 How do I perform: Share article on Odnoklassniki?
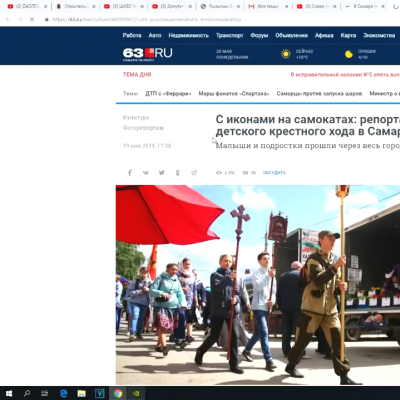tap(178, 173)
